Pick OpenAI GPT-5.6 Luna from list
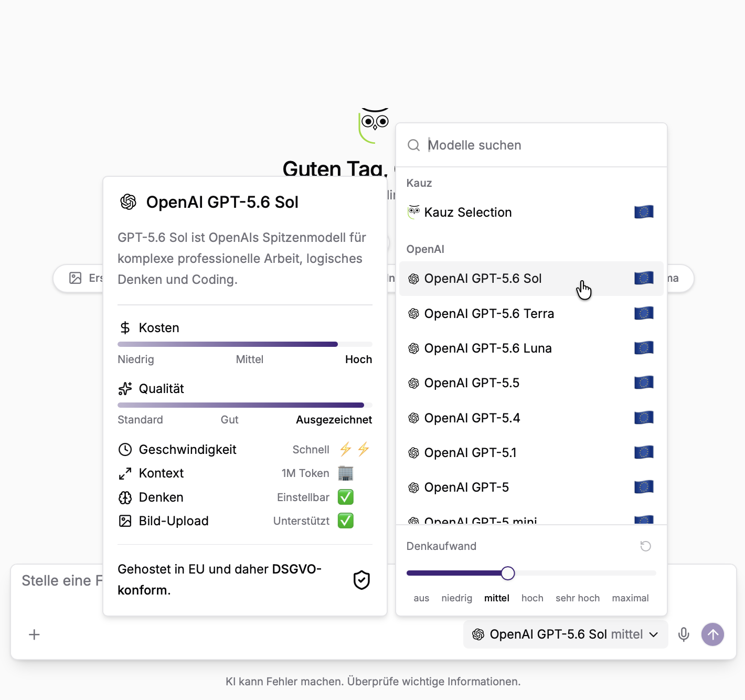745x700 pixels. point(531,348)
